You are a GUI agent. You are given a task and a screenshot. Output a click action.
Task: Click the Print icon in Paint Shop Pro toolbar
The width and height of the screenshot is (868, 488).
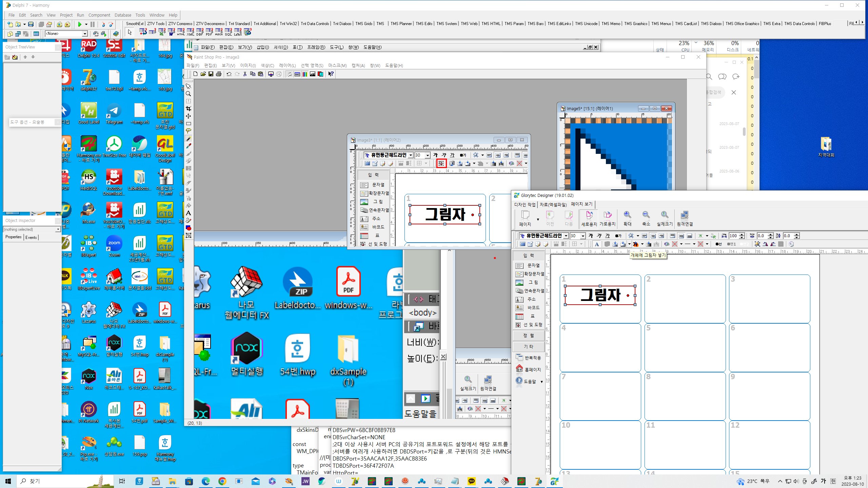[x=219, y=74]
